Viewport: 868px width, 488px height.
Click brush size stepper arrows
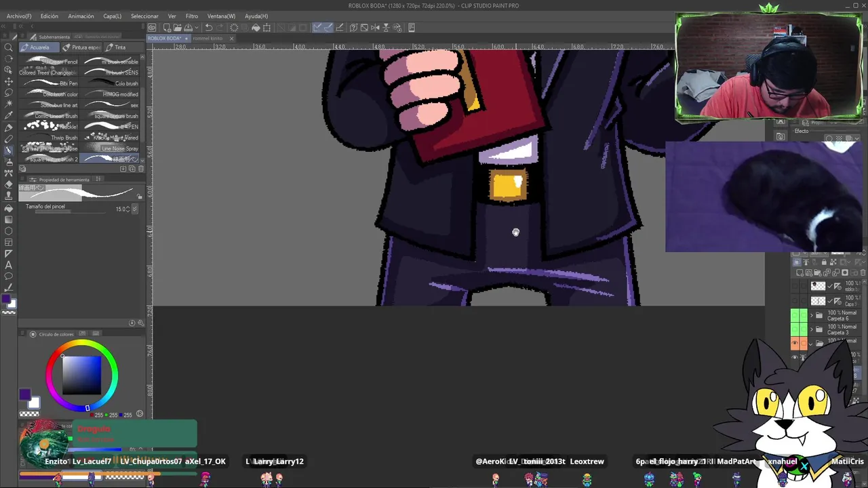tap(128, 209)
